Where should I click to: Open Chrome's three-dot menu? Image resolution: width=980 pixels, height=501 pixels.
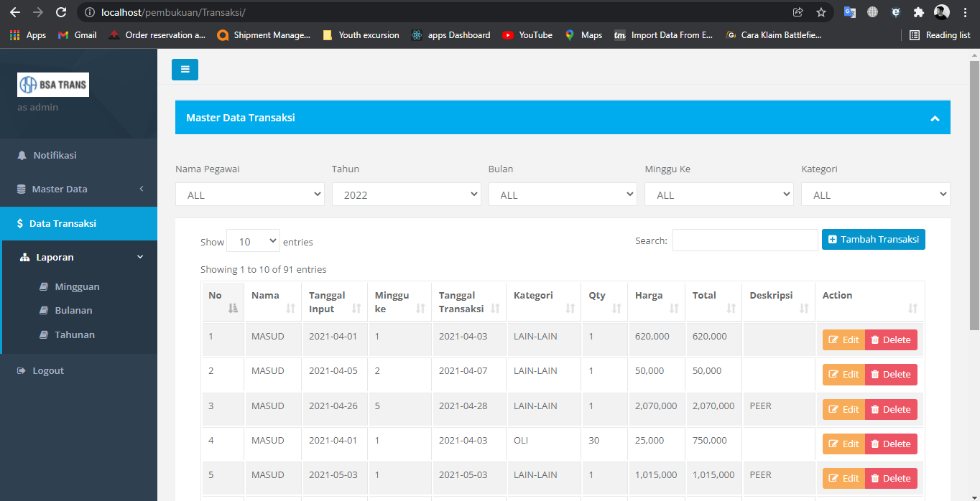pyautogui.click(x=964, y=12)
